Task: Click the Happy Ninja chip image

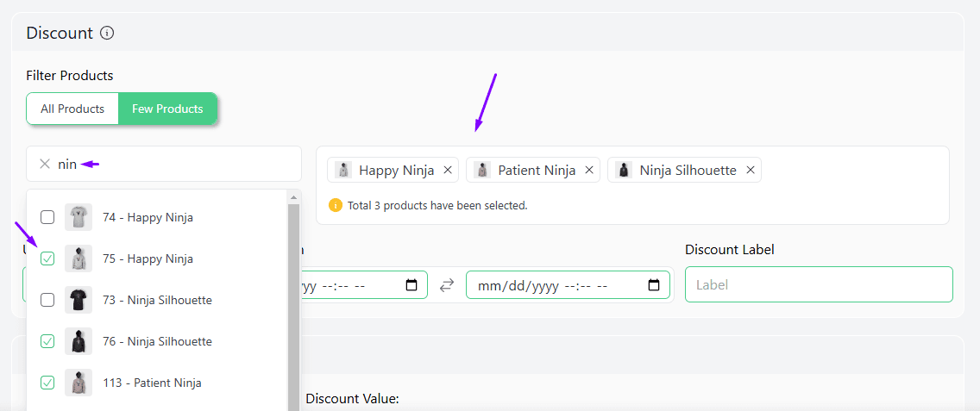Action: point(343,170)
